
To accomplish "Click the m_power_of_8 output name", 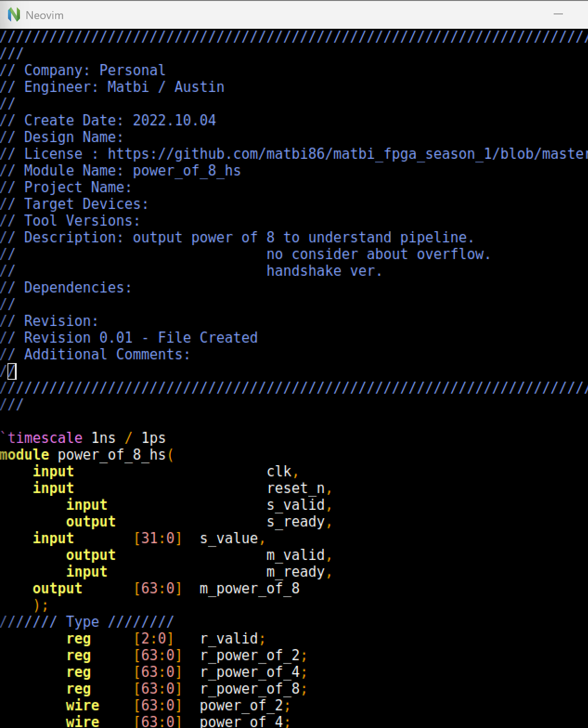I will (x=250, y=588).
